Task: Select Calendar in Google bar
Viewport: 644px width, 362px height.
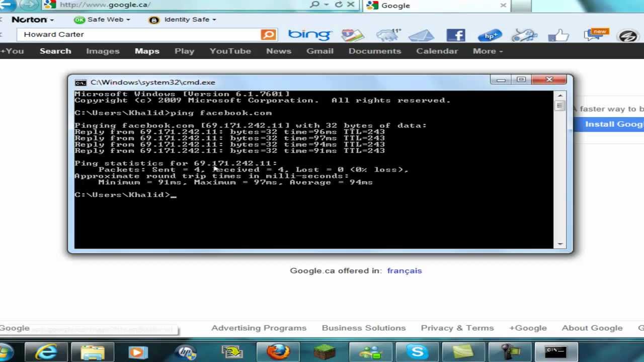Action: [437, 51]
